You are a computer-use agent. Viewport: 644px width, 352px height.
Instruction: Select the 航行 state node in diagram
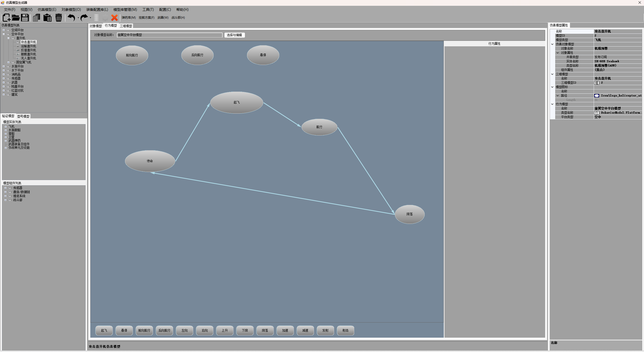319,127
